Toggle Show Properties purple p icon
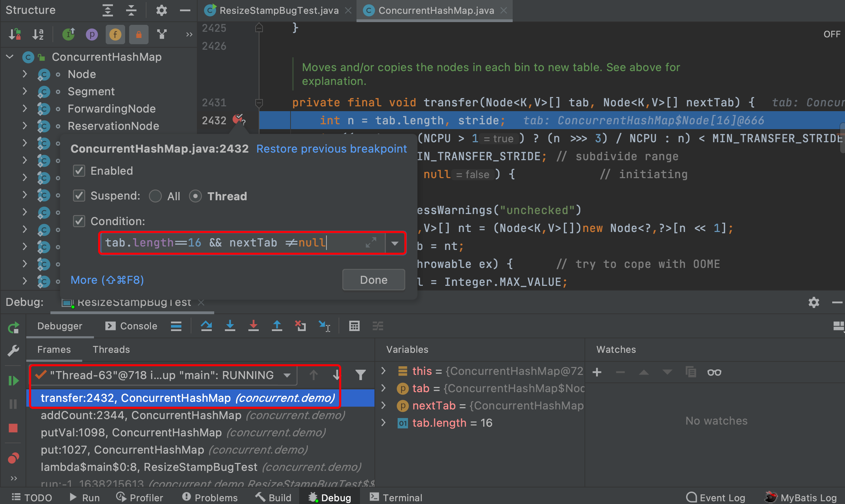The height and width of the screenshot is (504, 845). click(x=92, y=34)
